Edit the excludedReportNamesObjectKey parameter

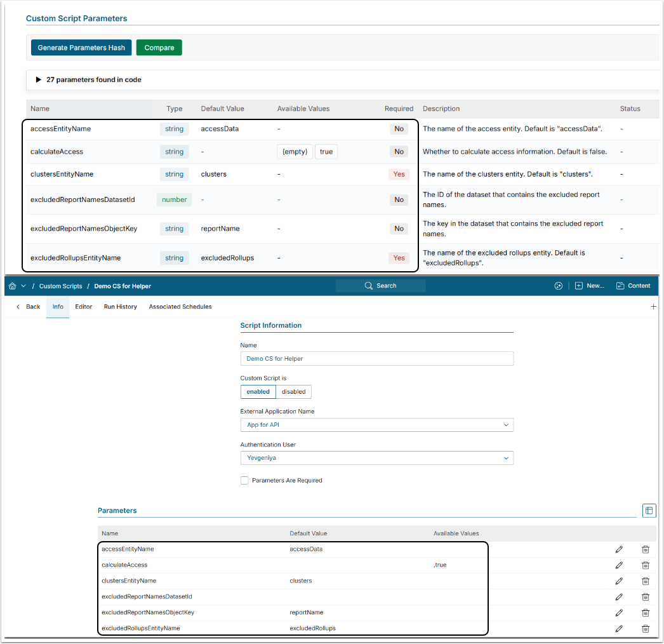(619, 613)
